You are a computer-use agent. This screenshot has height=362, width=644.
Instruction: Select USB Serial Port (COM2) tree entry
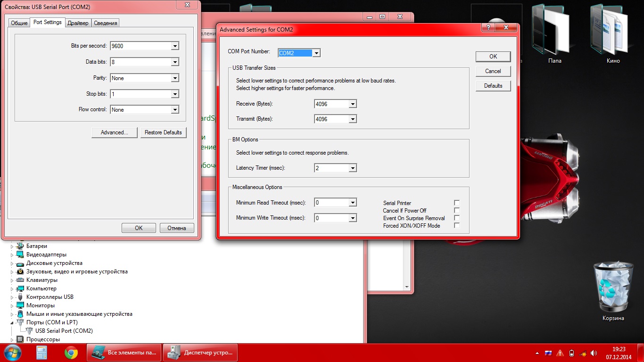tap(64, 331)
